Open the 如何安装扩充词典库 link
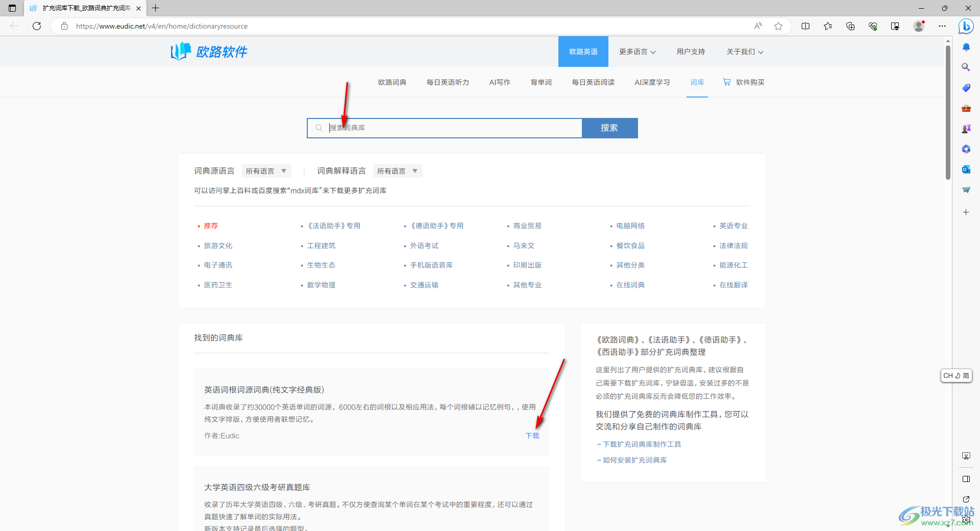The image size is (980, 531). point(634,460)
